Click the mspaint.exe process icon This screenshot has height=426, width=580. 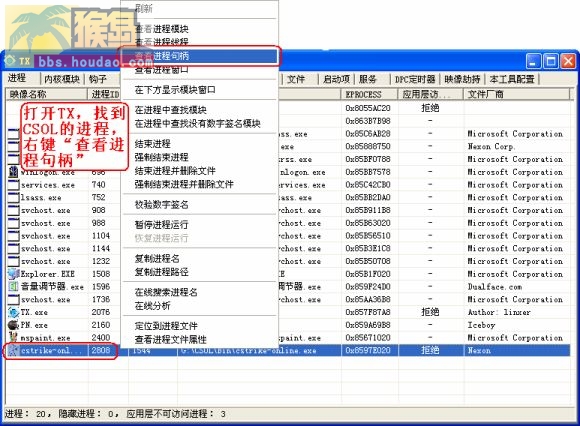(x=13, y=338)
